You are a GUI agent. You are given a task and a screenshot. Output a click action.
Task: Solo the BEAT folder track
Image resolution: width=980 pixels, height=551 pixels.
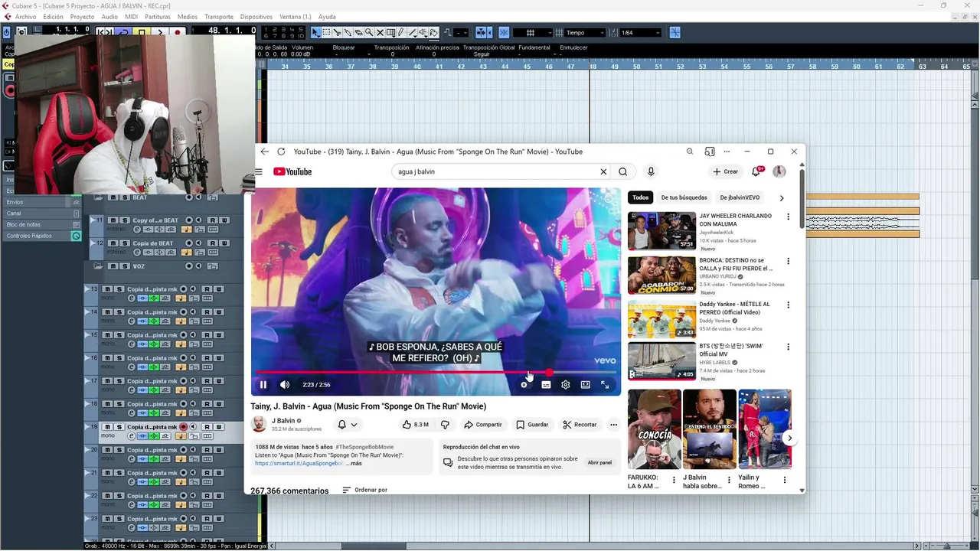(x=125, y=197)
